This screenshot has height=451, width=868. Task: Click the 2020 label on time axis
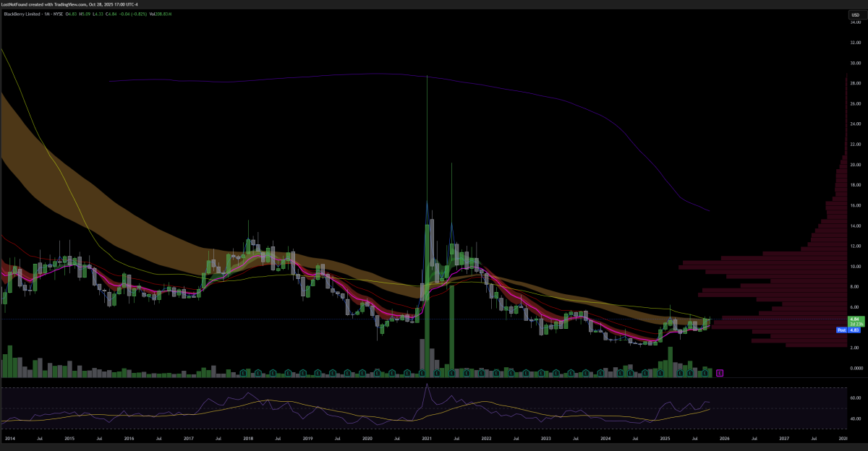click(x=367, y=439)
